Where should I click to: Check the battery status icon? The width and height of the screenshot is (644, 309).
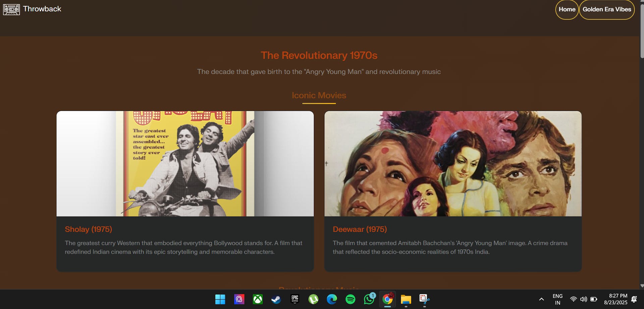click(x=594, y=299)
